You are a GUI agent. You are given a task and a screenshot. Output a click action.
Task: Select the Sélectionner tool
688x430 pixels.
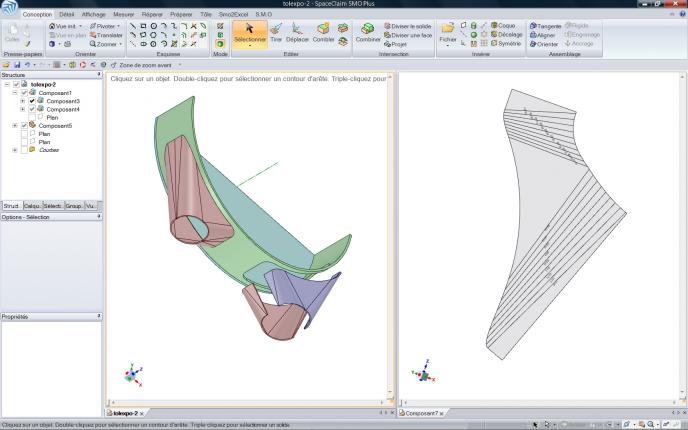coord(249,34)
